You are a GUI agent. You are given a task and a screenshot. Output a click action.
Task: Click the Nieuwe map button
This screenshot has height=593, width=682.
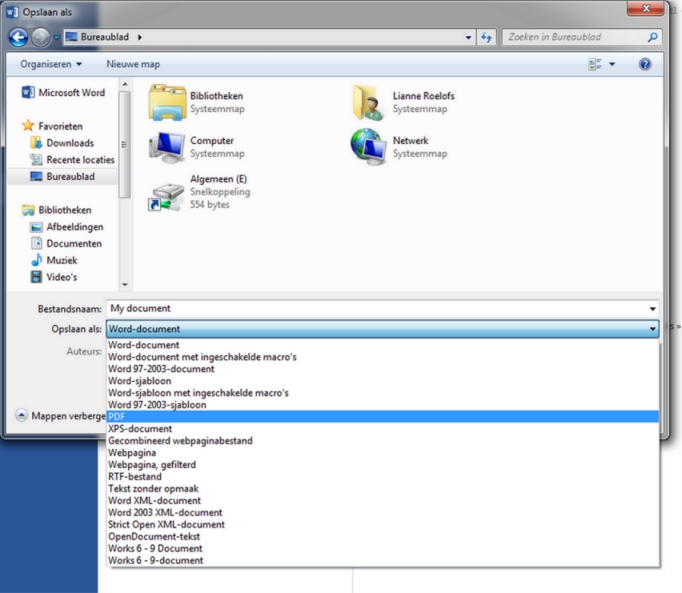[x=133, y=64]
